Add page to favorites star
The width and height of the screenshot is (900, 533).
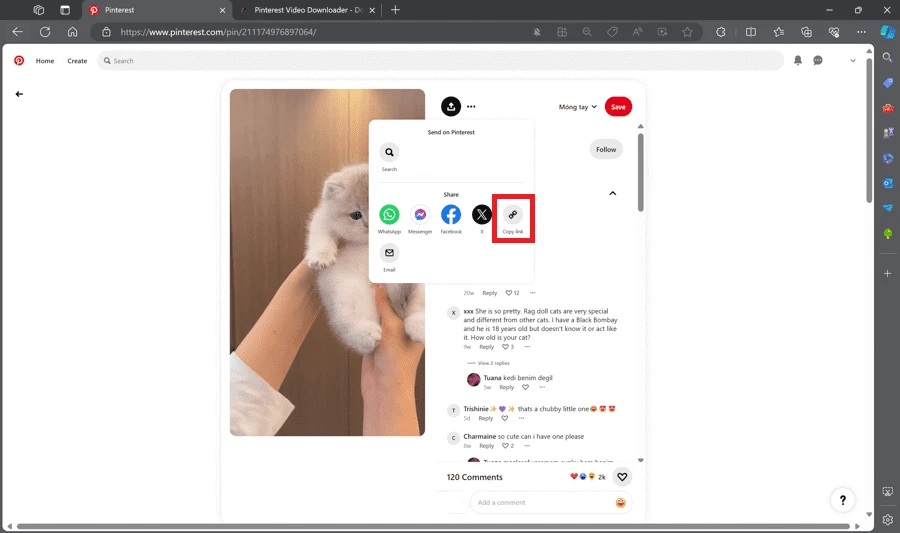point(687,32)
